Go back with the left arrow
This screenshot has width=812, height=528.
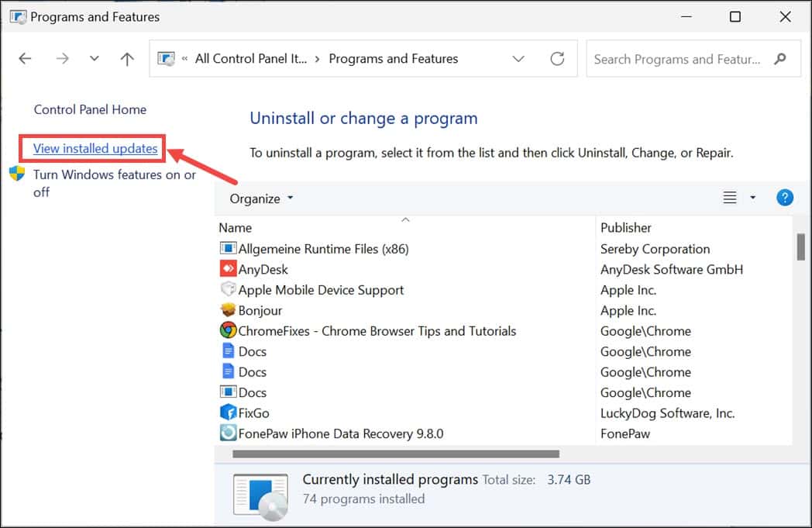(x=25, y=59)
